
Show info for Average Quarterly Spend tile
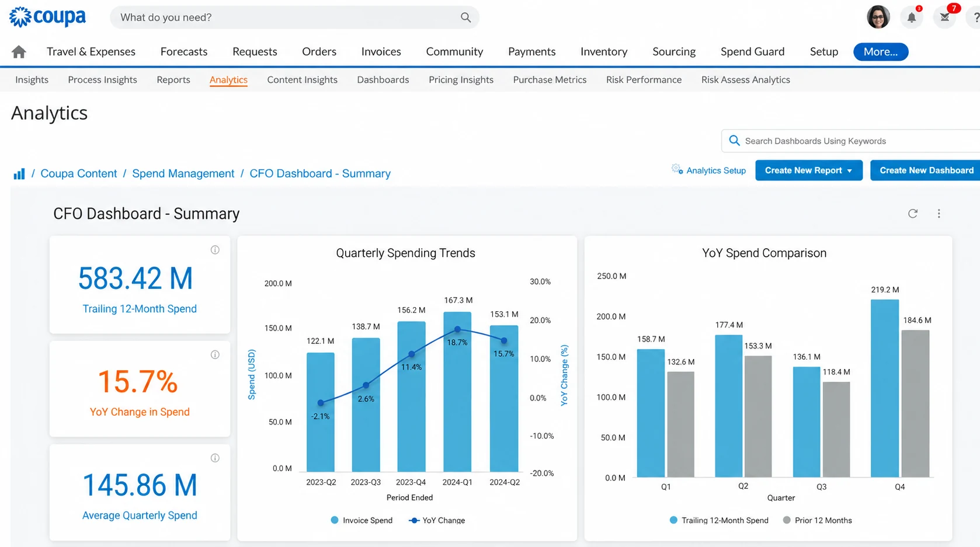[x=215, y=458]
